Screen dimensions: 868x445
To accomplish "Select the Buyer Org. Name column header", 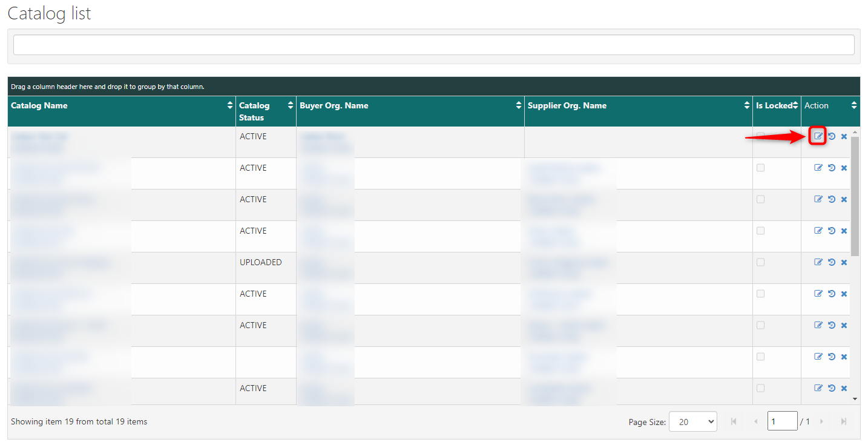I will [334, 105].
